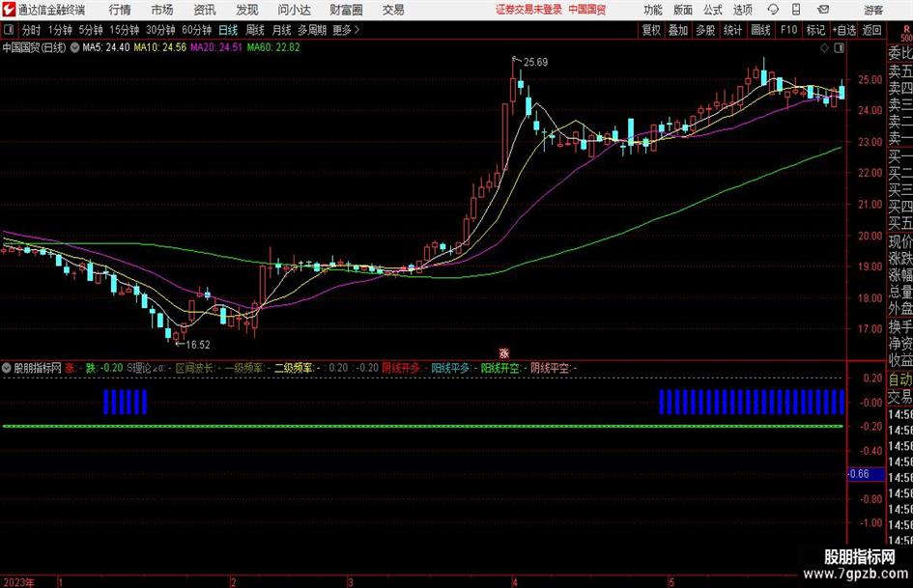The width and height of the screenshot is (913, 588).
Task: Click the month 4 timeline marker
Action: click(x=515, y=582)
